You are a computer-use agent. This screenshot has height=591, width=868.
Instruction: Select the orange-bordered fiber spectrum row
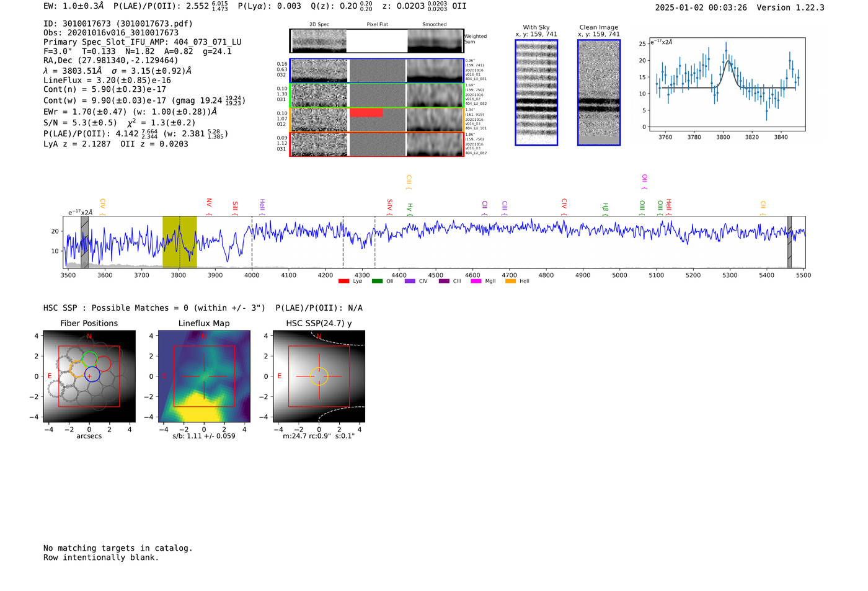[x=376, y=120]
